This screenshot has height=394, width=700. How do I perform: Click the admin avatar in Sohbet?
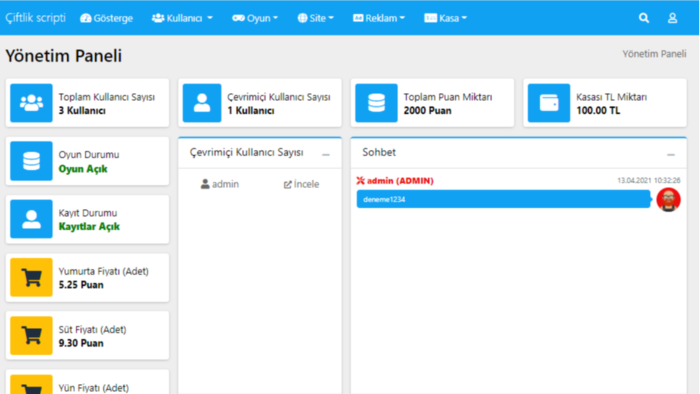coord(668,199)
